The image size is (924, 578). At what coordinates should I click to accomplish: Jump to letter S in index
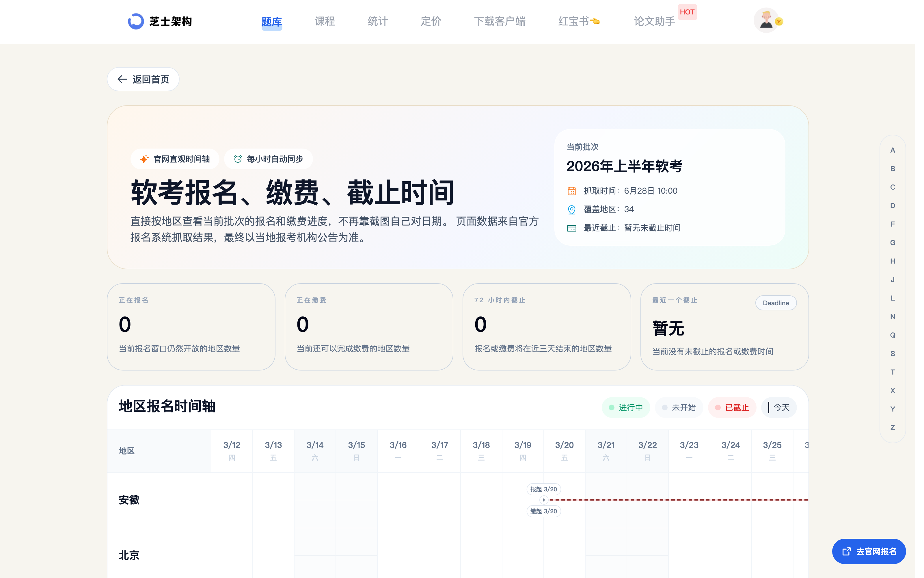[x=893, y=354]
